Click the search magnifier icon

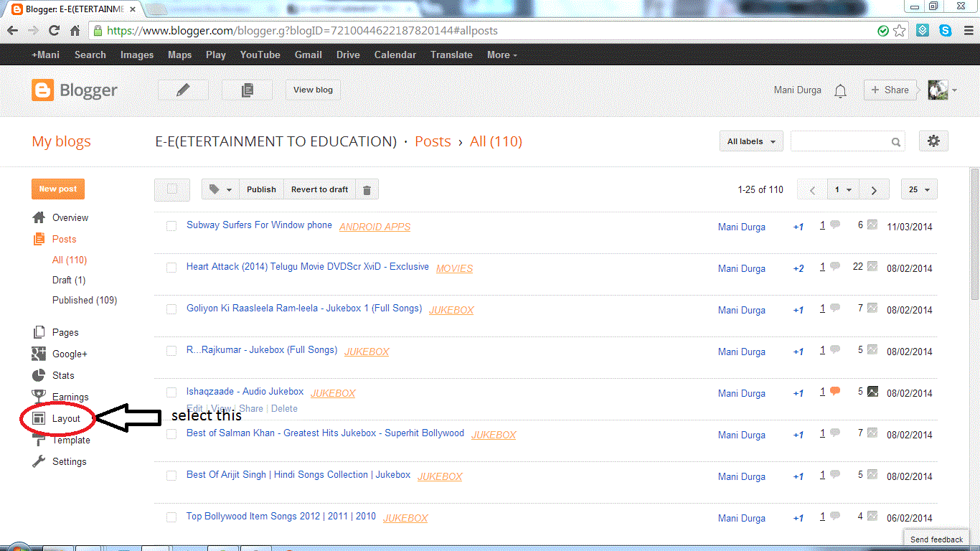[x=896, y=142]
